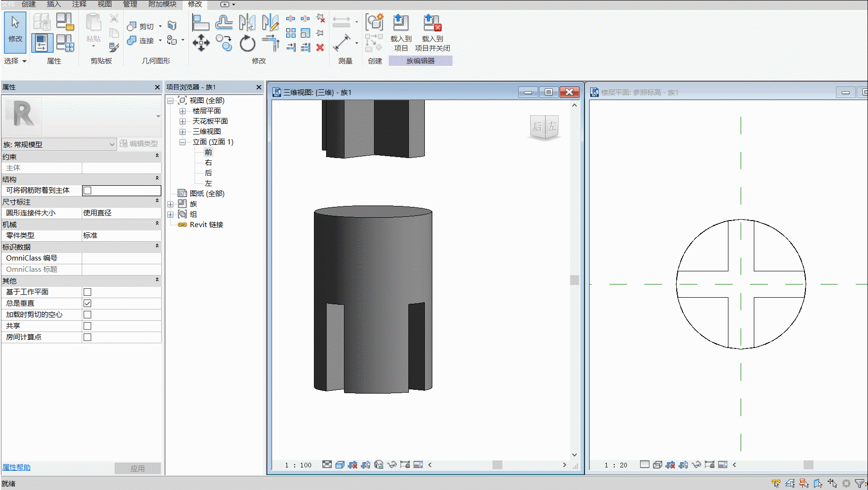This screenshot has height=490, width=868.
Task: Click the red Delete X icon
Action: click(x=320, y=47)
